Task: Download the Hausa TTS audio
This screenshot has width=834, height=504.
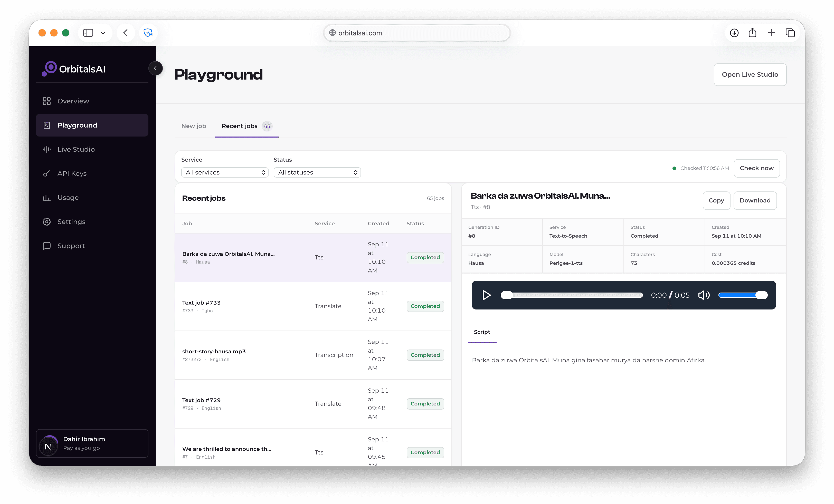Action: coord(755,201)
